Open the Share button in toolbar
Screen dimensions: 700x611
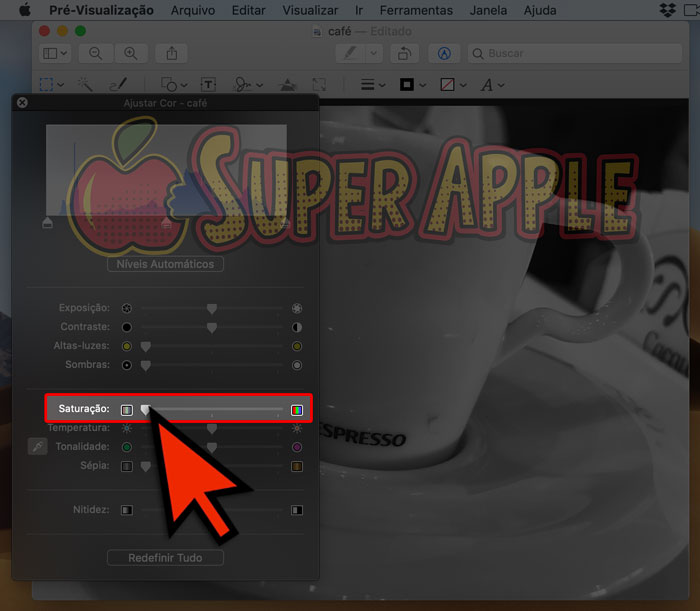[172, 53]
